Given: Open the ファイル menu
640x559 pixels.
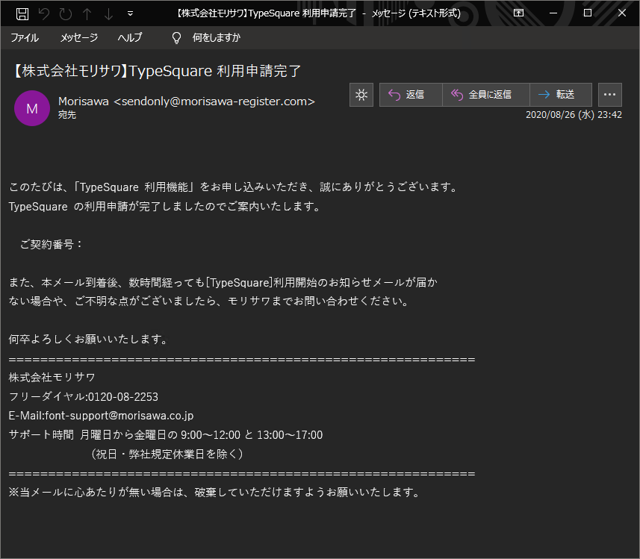Looking at the screenshot, I should click(24, 38).
